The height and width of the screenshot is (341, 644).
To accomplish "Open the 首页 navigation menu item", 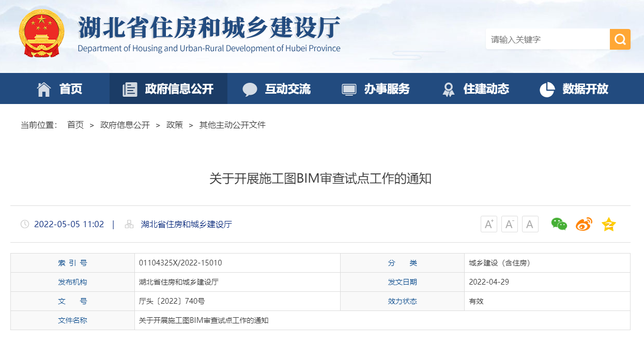I will tap(71, 89).
